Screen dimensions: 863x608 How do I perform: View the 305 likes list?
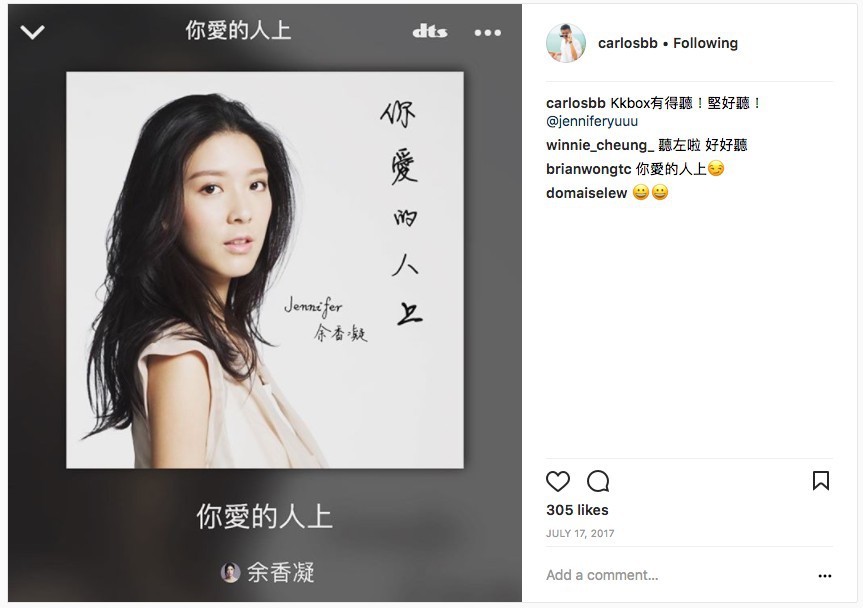[x=577, y=510]
